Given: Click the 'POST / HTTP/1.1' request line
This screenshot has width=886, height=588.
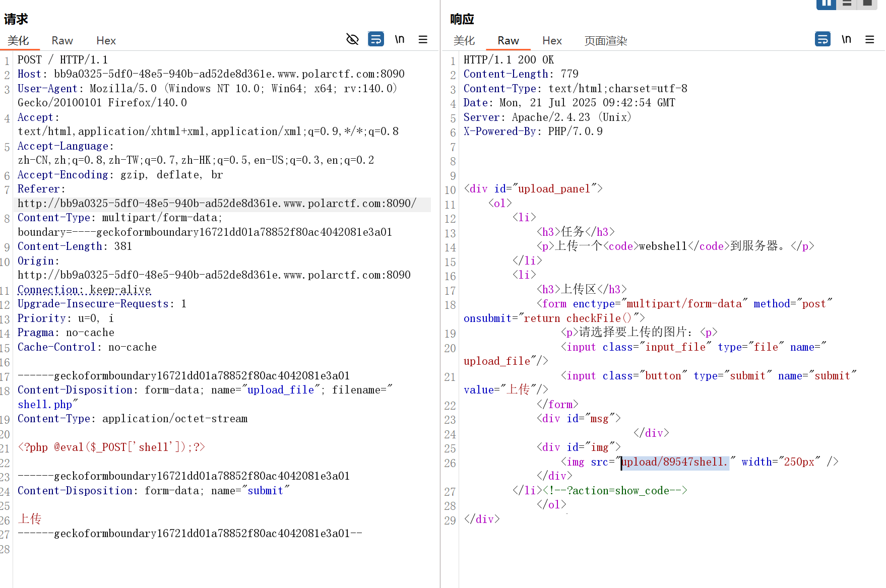Looking at the screenshot, I should 62,60.
